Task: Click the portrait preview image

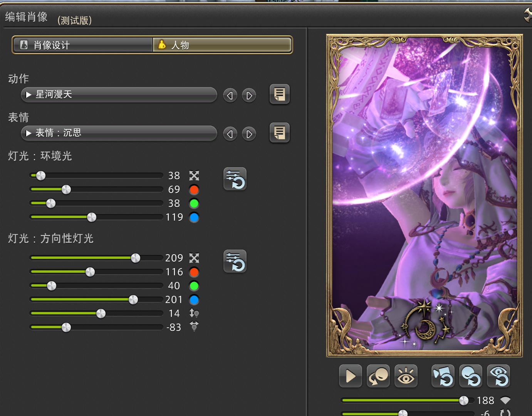Action: pos(425,196)
